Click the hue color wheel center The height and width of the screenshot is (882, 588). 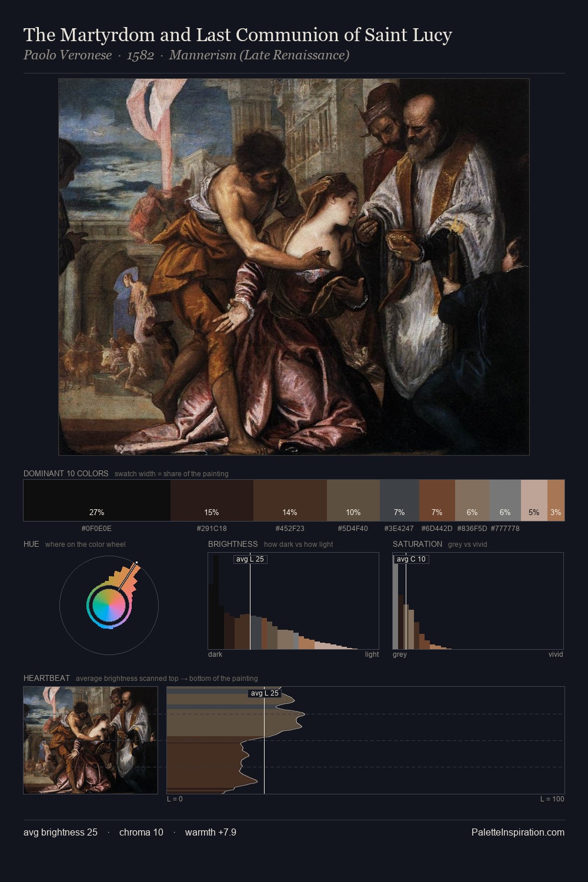[x=109, y=605]
